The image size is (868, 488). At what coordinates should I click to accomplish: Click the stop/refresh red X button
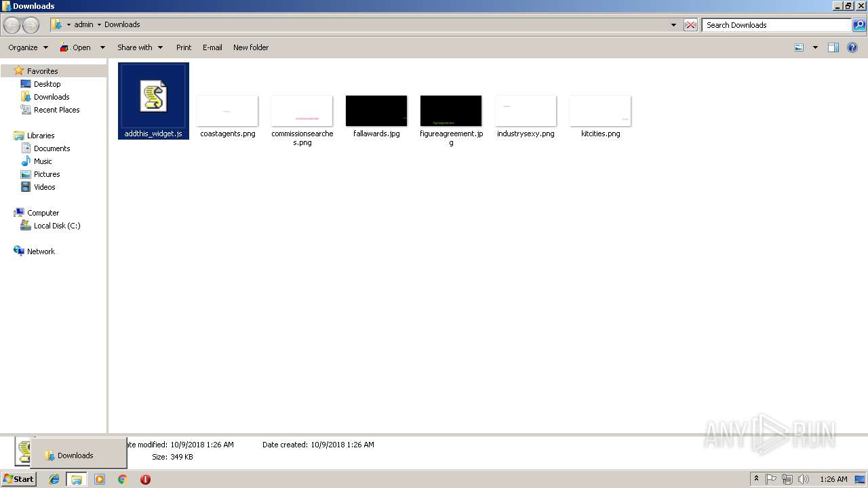[x=690, y=25]
